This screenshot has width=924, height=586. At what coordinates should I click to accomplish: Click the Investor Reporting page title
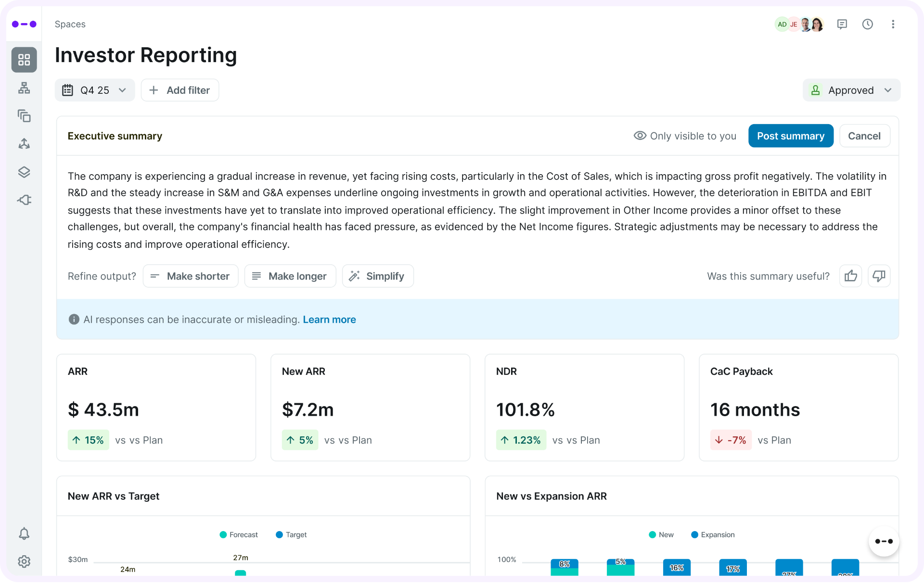[146, 55]
